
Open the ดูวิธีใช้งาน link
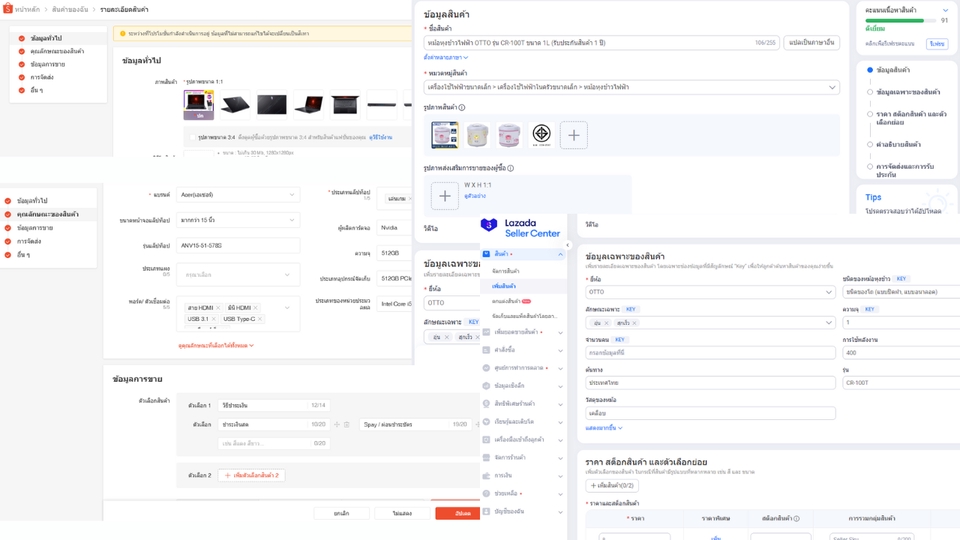point(380,137)
